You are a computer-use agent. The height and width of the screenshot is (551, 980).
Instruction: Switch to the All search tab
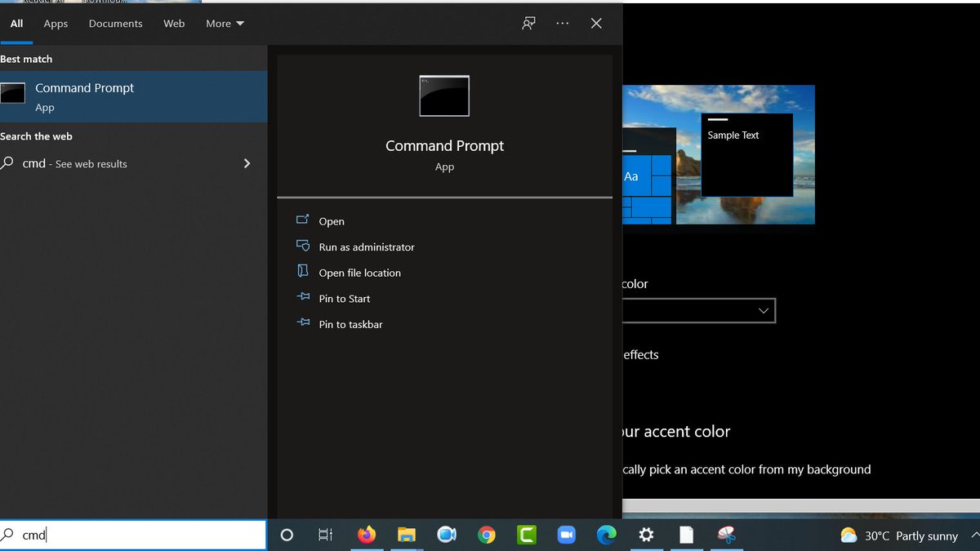point(16,24)
